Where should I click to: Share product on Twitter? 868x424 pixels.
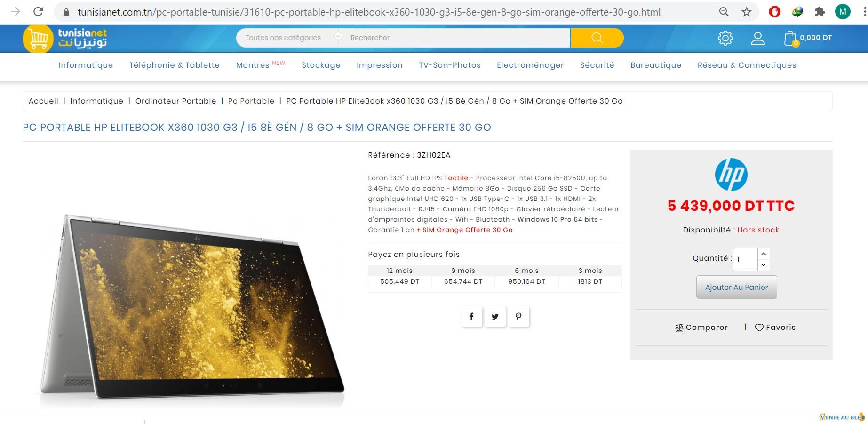click(495, 317)
